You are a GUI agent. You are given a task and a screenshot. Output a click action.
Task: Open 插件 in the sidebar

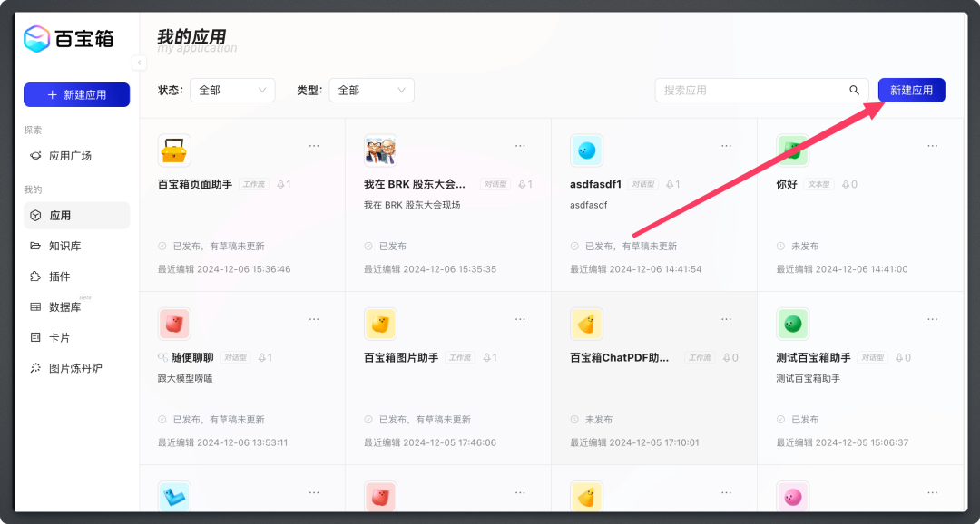point(77,277)
